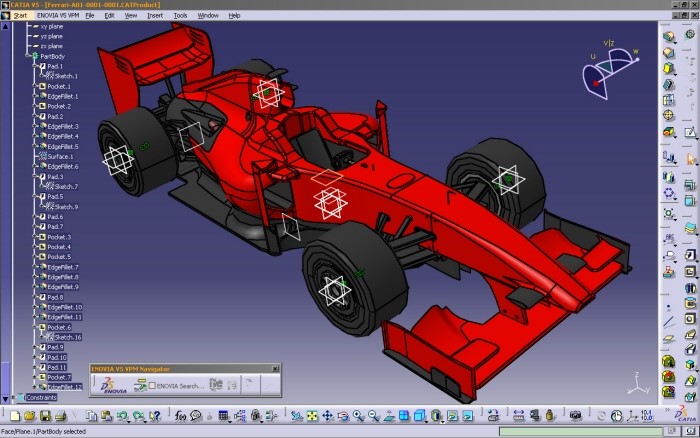Collapse the PartBody tree node
Viewport: 700px width, 438px height.
click(27, 57)
